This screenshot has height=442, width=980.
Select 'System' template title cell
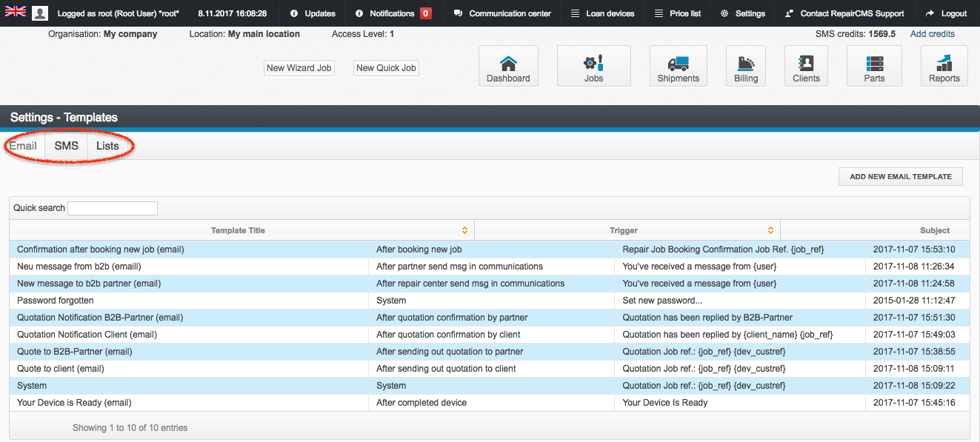click(189, 386)
